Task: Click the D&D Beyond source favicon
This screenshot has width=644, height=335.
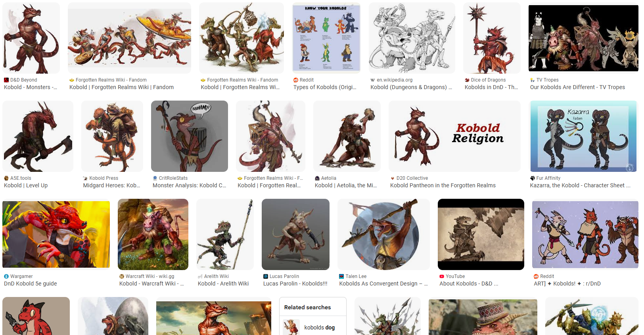Action: [6, 80]
